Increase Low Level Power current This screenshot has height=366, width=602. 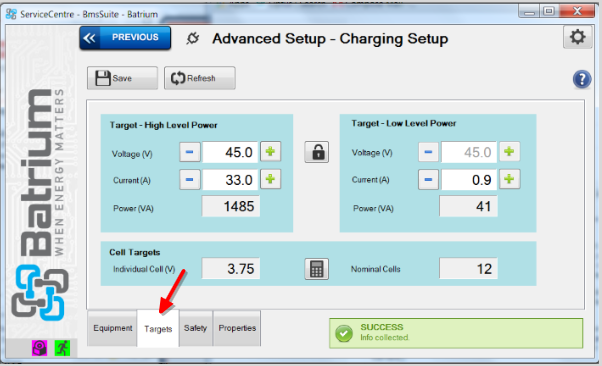click(x=509, y=179)
